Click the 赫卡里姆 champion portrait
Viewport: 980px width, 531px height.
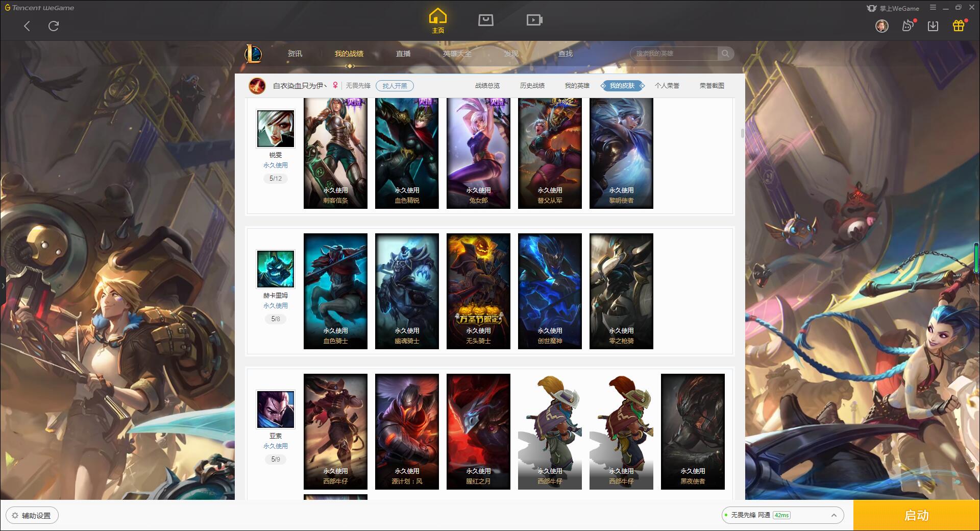pyautogui.click(x=276, y=269)
